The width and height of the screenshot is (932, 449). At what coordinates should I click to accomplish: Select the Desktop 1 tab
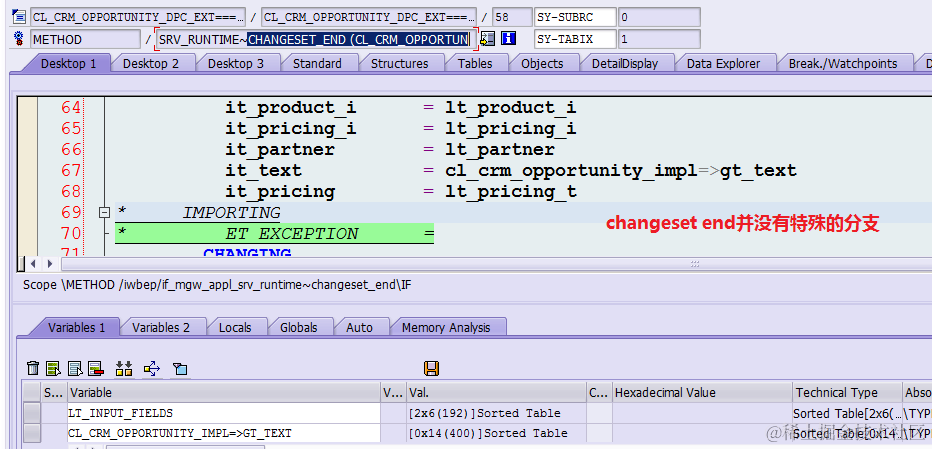pos(68,64)
